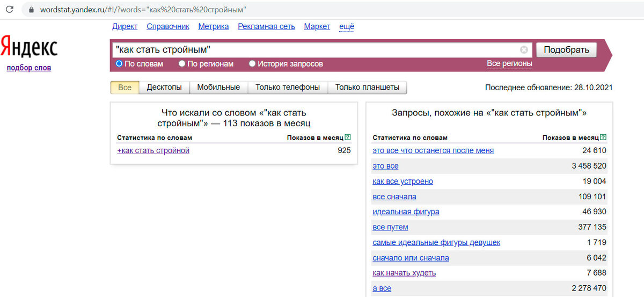Switch to the Все device tab

[x=125, y=87]
